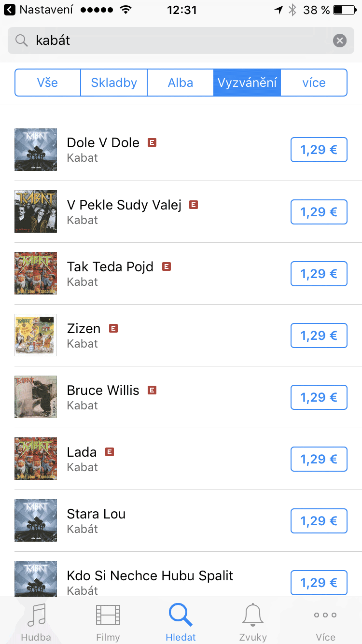Tap the Hledat search magnifier icon
Screen dimensions: 362x644
point(181,616)
